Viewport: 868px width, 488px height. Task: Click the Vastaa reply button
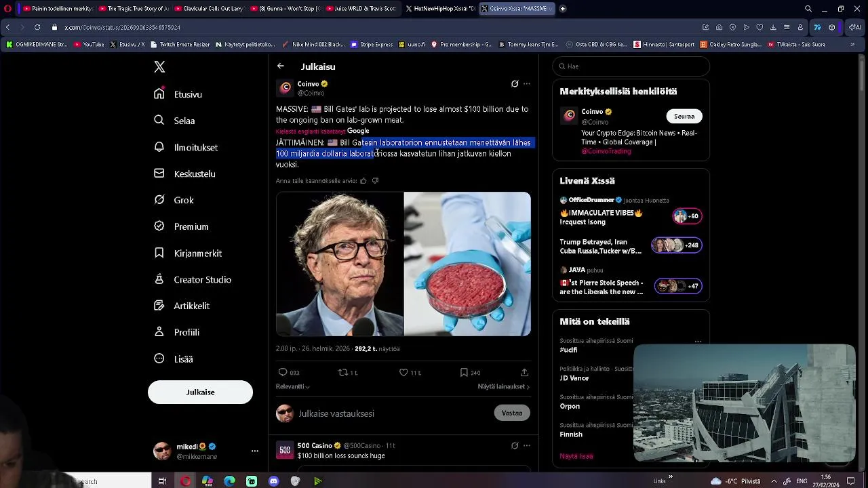tap(512, 413)
